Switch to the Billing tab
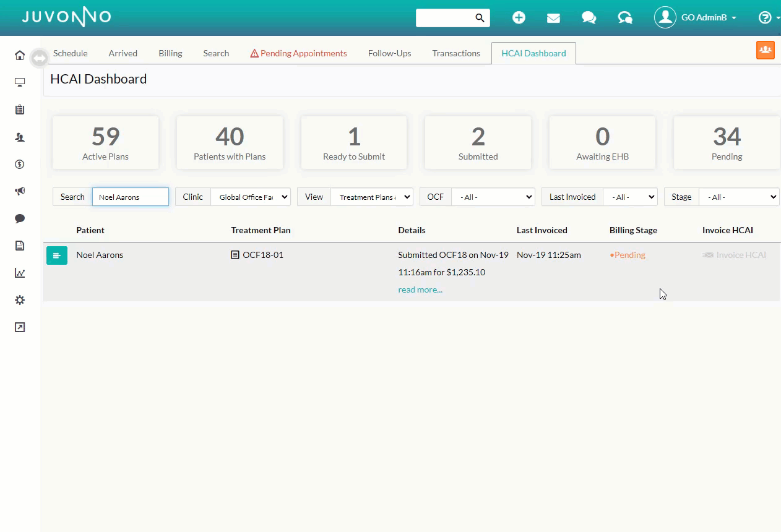 click(x=170, y=53)
